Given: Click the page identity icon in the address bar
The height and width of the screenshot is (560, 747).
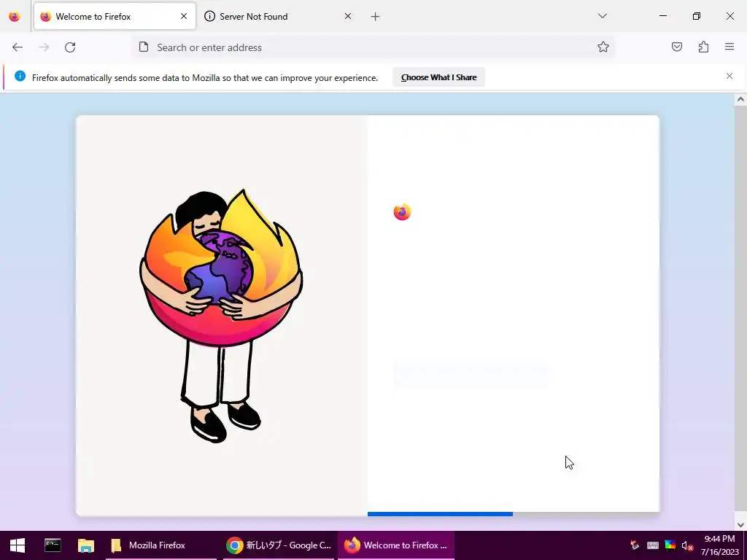Looking at the screenshot, I should click(x=144, y=47).
